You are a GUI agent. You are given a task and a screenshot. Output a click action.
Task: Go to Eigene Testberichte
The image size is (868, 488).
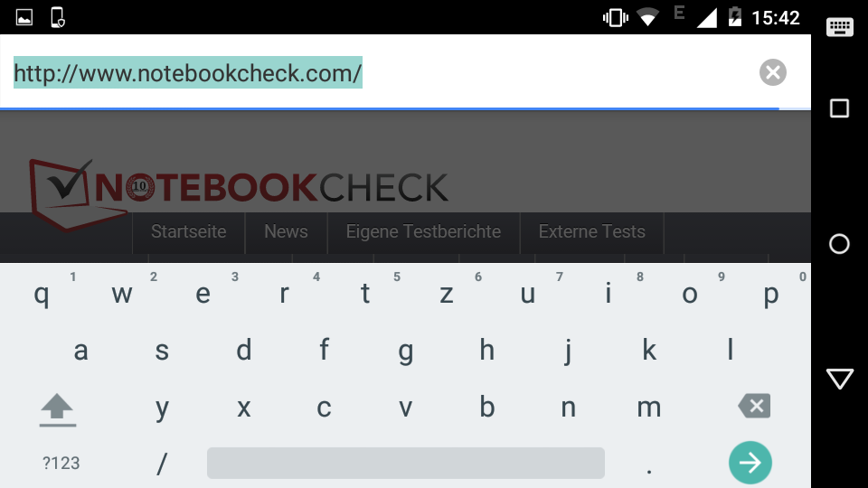pos(423,231)
